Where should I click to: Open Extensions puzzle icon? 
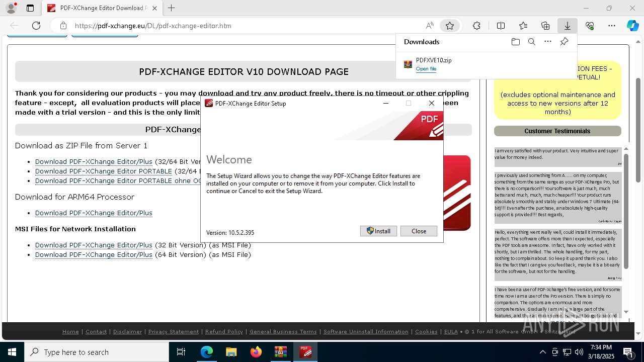point(476,26)
